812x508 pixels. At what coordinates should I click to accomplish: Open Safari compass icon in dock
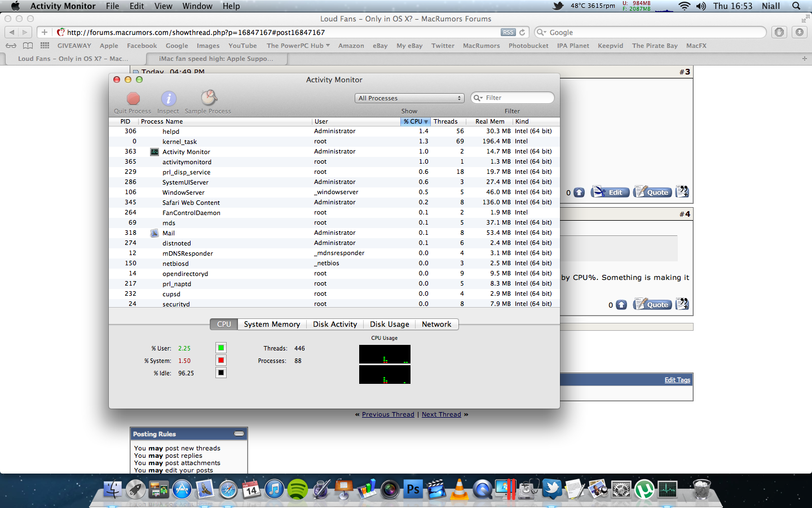point(228,489)
